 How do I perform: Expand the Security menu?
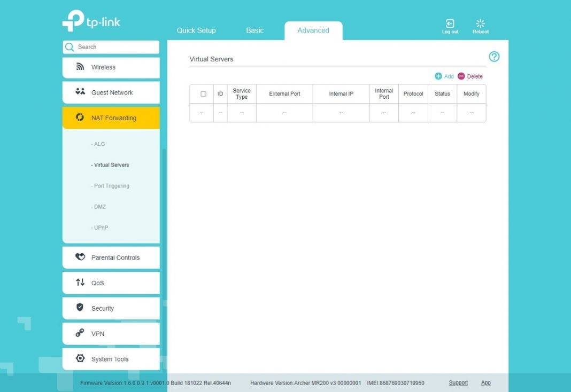coord(111,308)
